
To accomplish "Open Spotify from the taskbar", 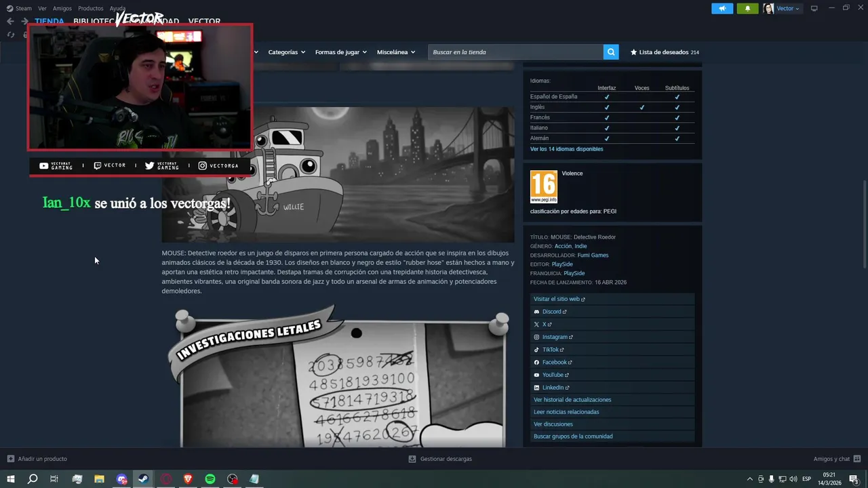I will pyautogui.click(x=210, y=479).
